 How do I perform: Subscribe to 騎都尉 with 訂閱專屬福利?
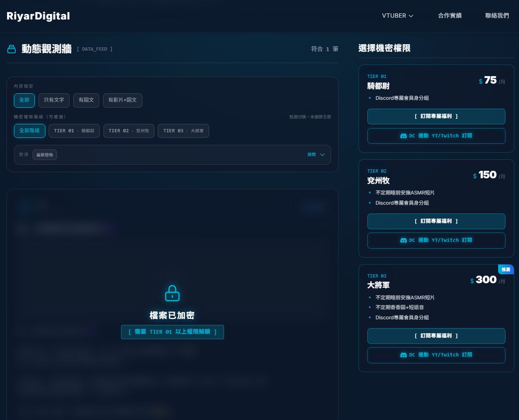click(x=436, y=116)
